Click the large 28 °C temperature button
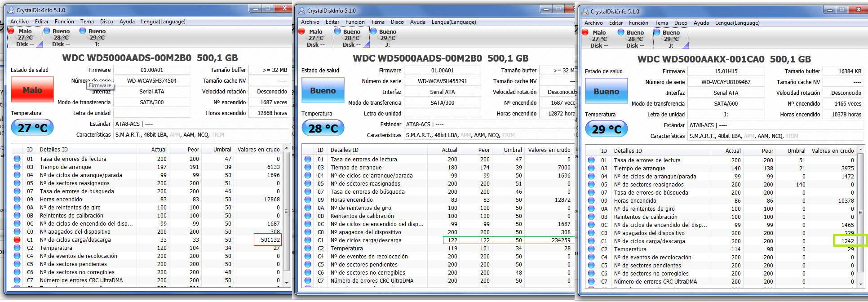Screen dimensions: 868x302 [323, 129]
